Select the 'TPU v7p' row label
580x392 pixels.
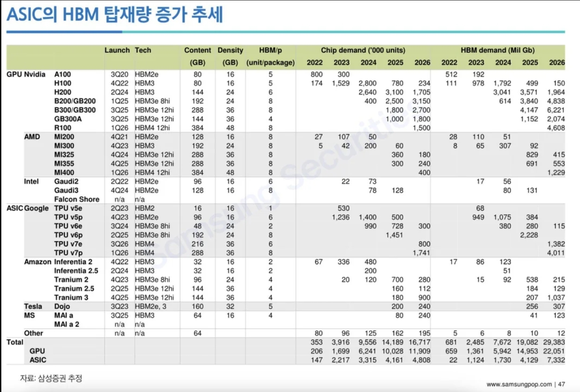(x=68, y=253)
